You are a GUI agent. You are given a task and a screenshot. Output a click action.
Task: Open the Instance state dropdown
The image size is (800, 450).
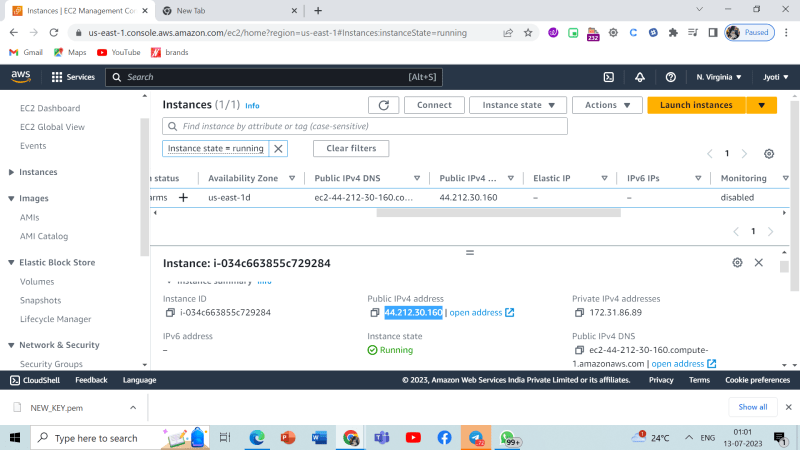click(x=518, y=105)
